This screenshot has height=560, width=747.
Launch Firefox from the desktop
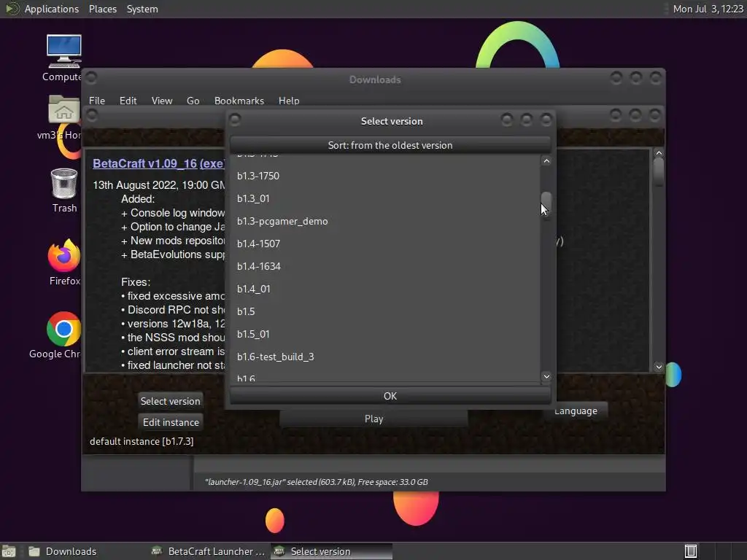(x=64, y=256)
